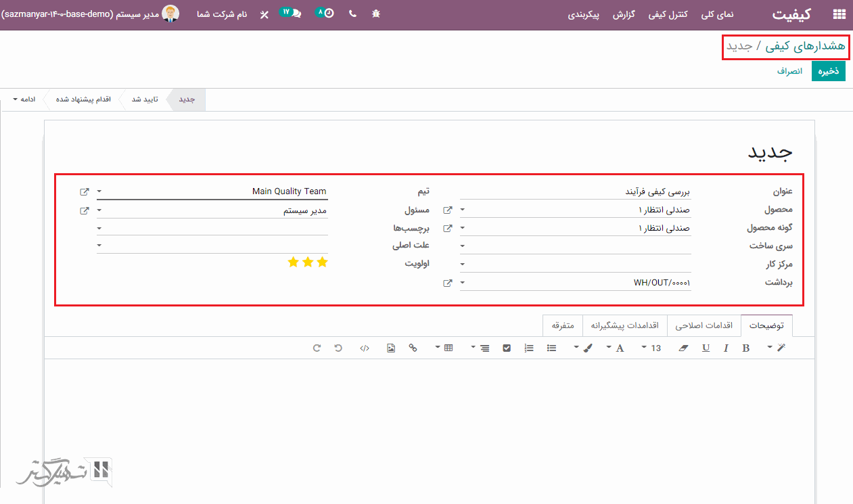Open the کنترل کیفی menu

pyautogui.click(x=668, y=14)
